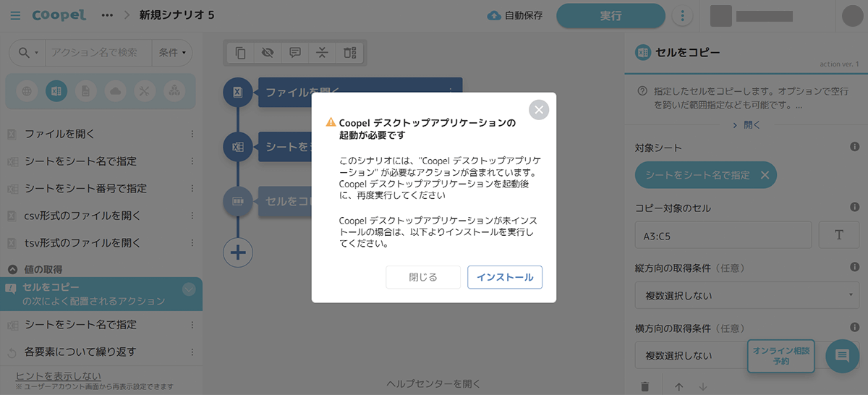Click the copy action toolbar icon
The height and width of the screenshot is (395, 868).
click(x=240, y=52)
